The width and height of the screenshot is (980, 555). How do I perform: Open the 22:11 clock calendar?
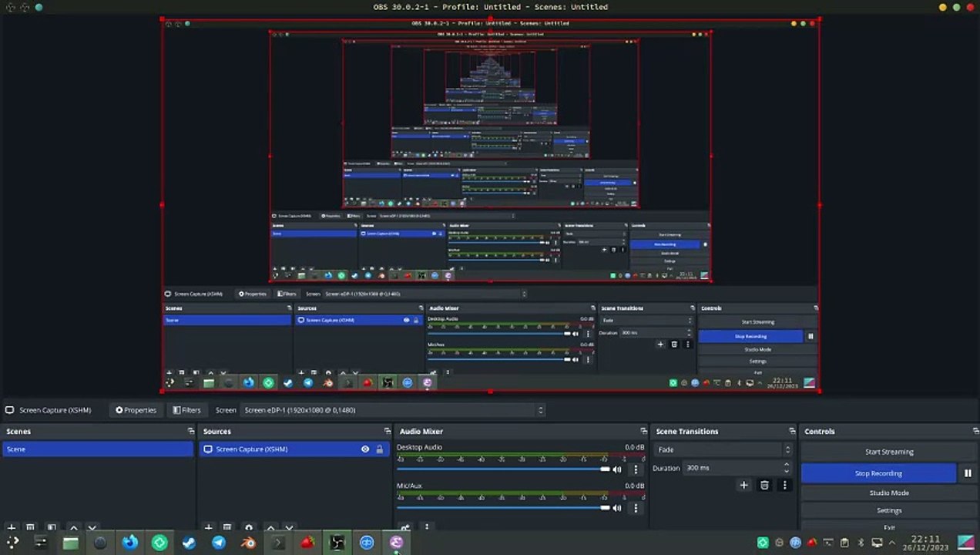tap(926, 543)
